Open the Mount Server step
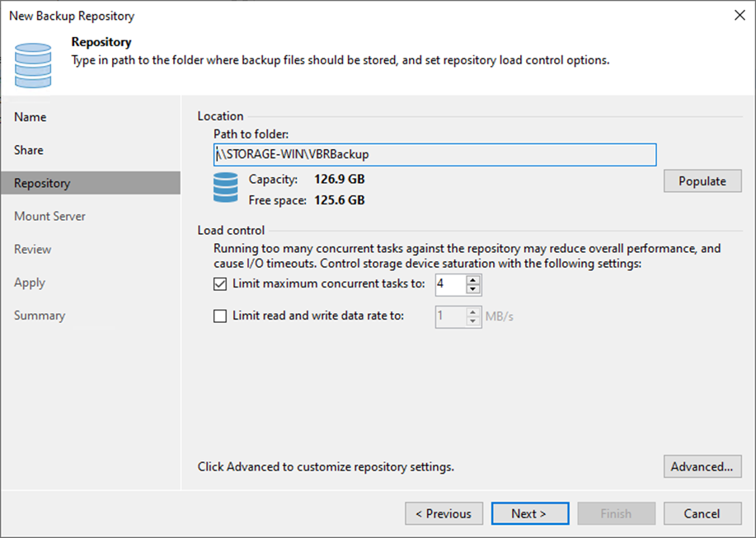Viewport: 756px width, 538px height. pyautogui.click(x=49, y=216)
